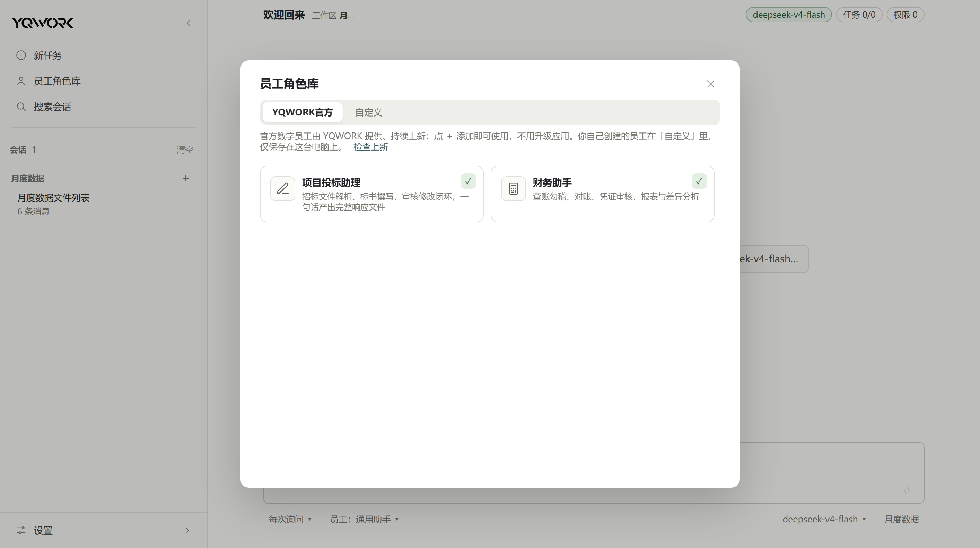Collapse the sidebar with the chevron icon
Screen dimensions: 980x548
click(189, 23)
